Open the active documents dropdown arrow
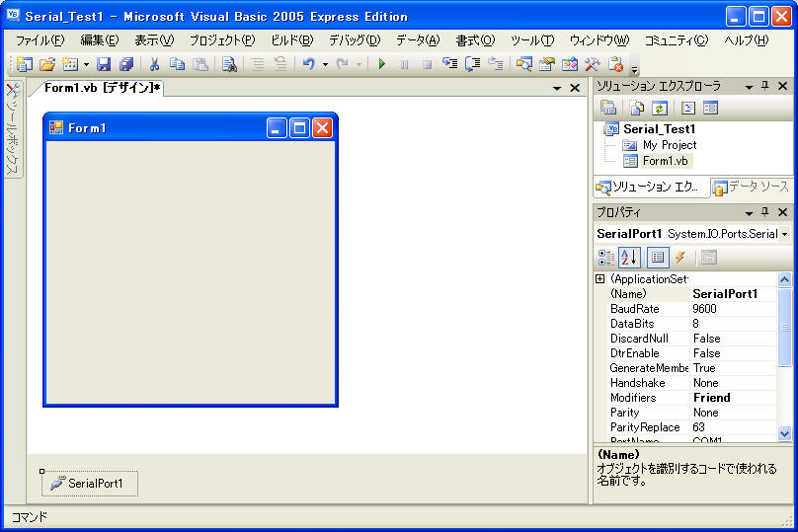Image resolution: width=798 pixels, height=532 pixels. (557, 89)
